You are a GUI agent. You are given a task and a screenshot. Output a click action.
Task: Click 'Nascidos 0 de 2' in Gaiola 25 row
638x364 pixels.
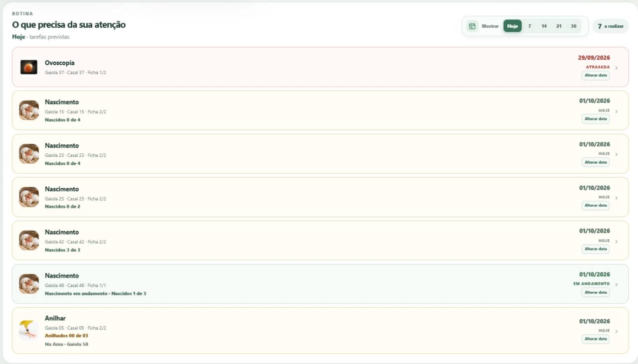[62, 207]
